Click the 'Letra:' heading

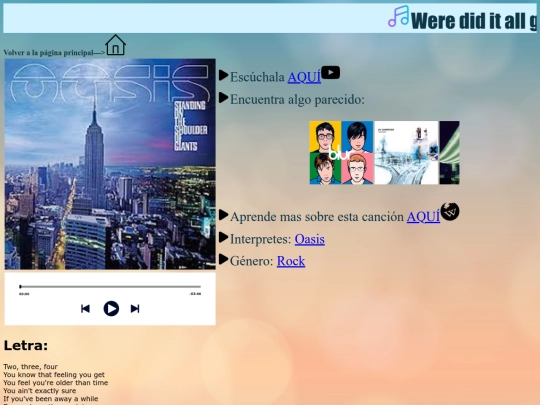[26, 345]
